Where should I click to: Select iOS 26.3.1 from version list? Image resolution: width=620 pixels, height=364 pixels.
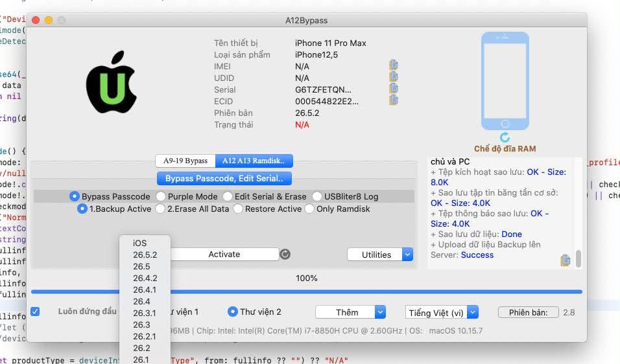(x=145, y=313)
